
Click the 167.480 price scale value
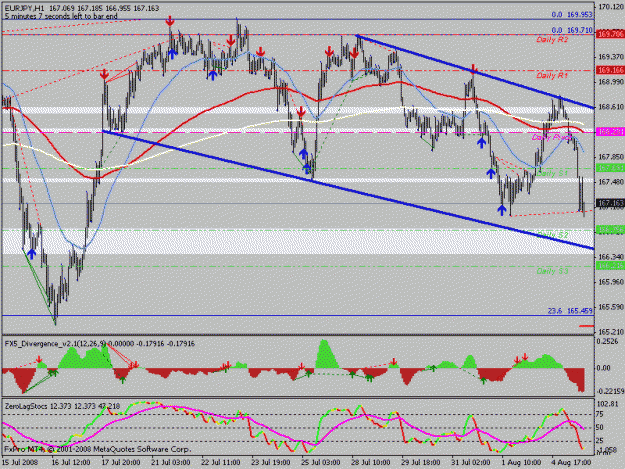pos(611,182)
